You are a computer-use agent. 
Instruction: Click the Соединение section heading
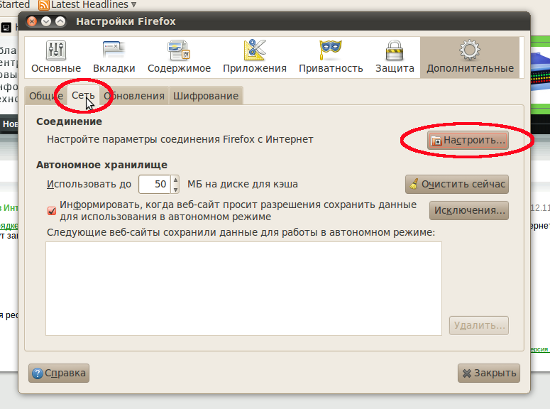69,122
